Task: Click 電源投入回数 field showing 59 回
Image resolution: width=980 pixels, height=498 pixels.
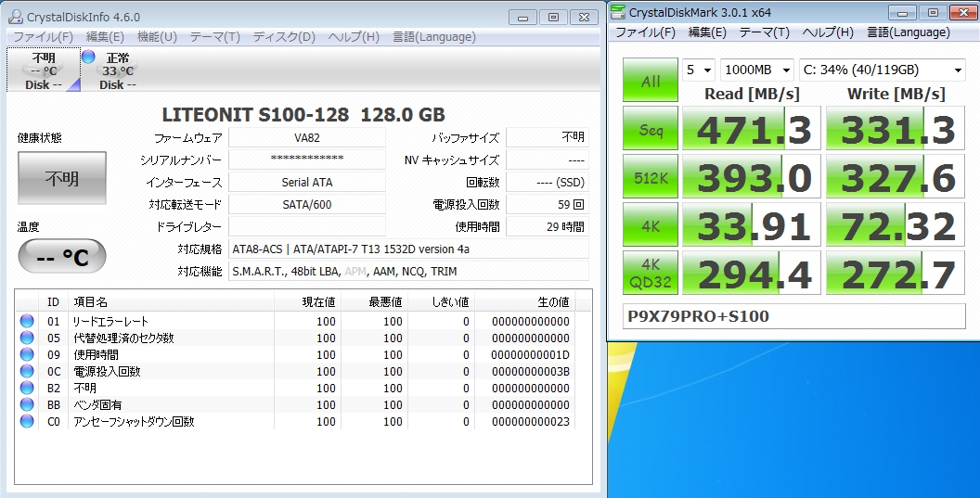Action: pyautogui.click(x=548, y=204)
